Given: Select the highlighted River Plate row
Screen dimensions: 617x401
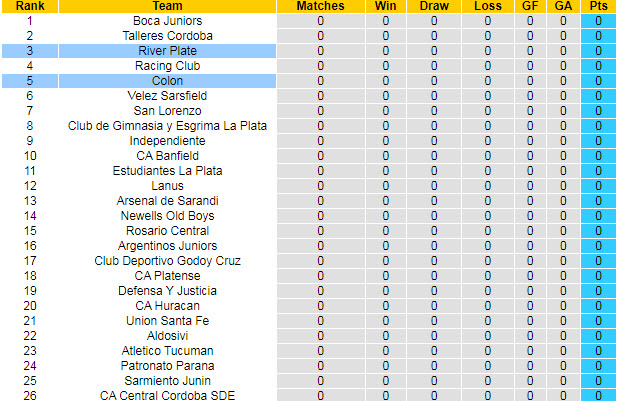Looking at the screenshot, I should (167, 51).
